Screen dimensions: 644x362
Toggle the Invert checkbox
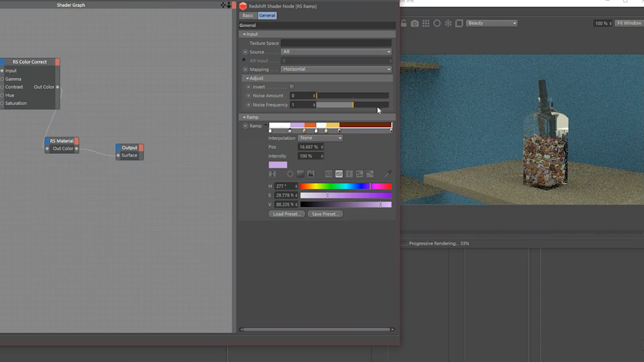tap(292, 87)
